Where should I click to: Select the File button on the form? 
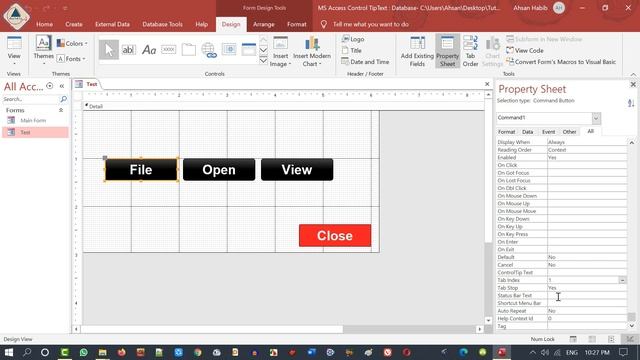point(141,170)
